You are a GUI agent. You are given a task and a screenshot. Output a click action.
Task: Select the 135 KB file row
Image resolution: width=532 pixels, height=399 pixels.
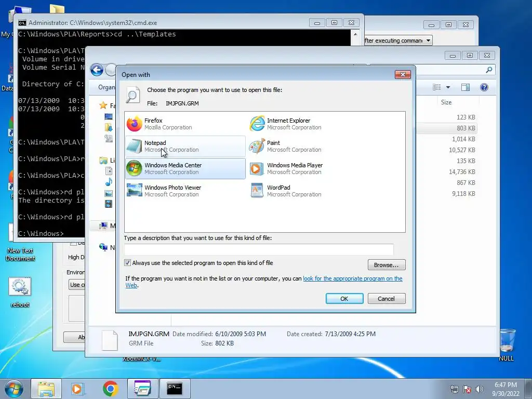[x=447, y=161]
